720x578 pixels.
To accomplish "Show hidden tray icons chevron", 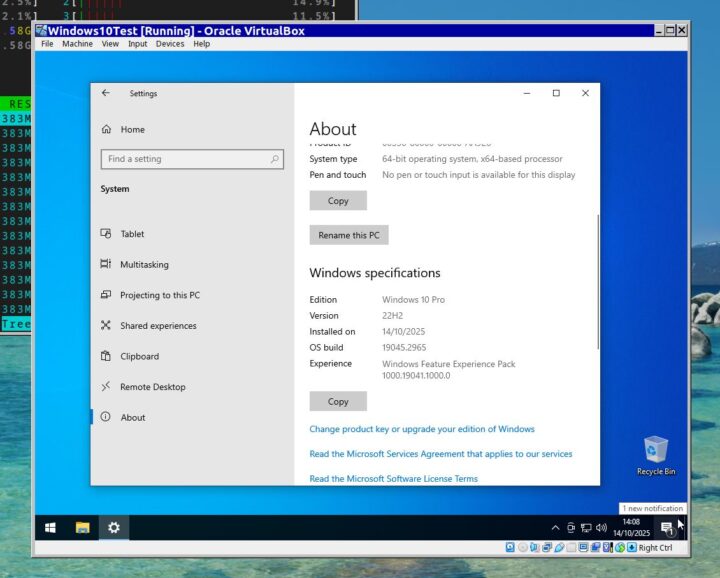I will click(555, 527).
